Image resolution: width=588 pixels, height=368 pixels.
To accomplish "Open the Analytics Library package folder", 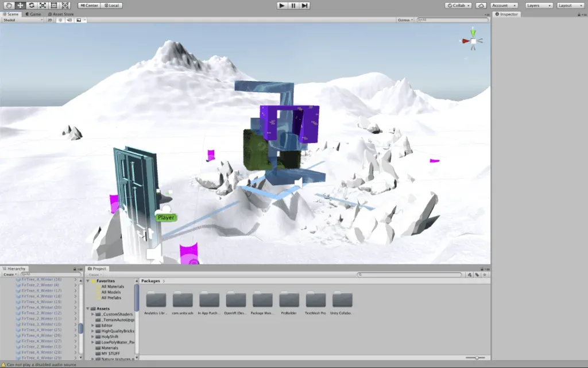I will (x=156, y=303).
